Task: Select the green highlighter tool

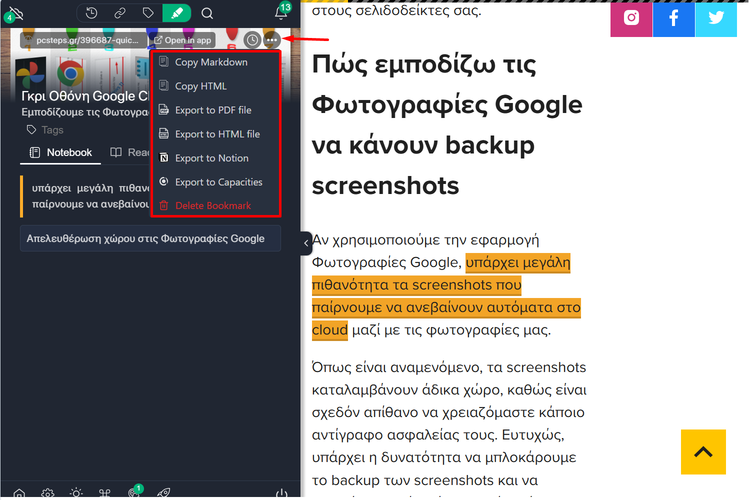Action: coord(176,13)
